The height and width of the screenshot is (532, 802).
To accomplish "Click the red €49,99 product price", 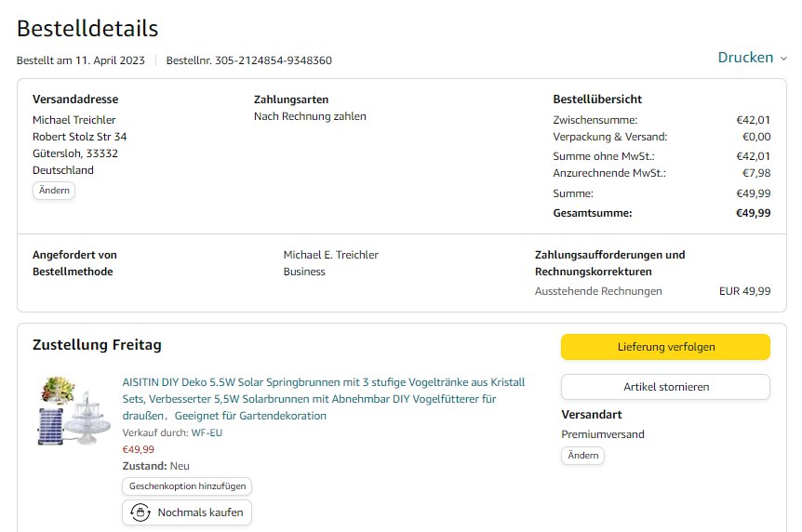I will [x=139, y=449].
